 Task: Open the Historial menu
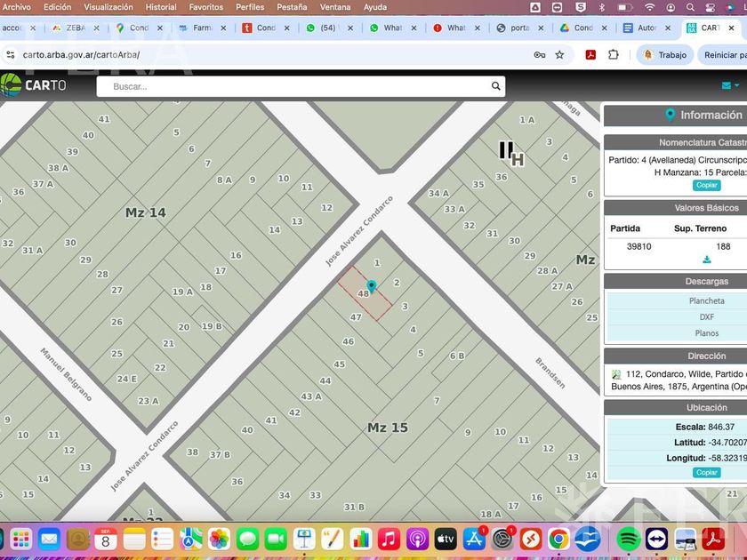click(x=161, y=7)
